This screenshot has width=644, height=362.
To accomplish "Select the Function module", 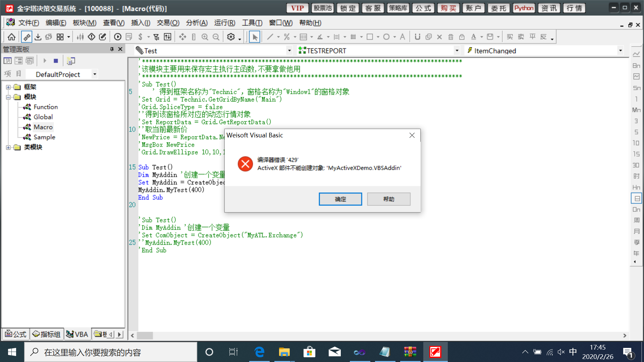I will point(46,107).
